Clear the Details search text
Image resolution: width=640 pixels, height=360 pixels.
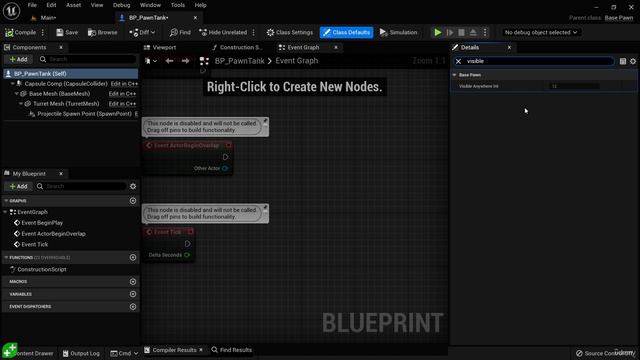tap(458, 61)
